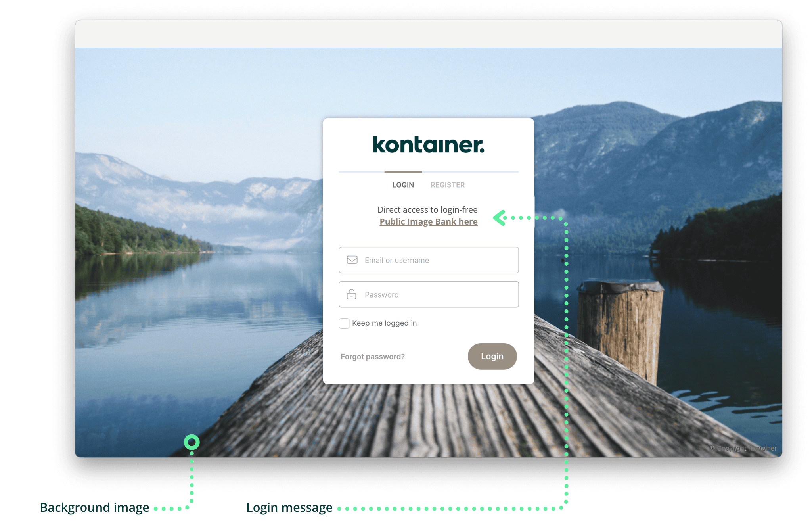This screenshot has height=526, width=812.
Task: Select the LOGIN tab
Action: pos(402,185)
